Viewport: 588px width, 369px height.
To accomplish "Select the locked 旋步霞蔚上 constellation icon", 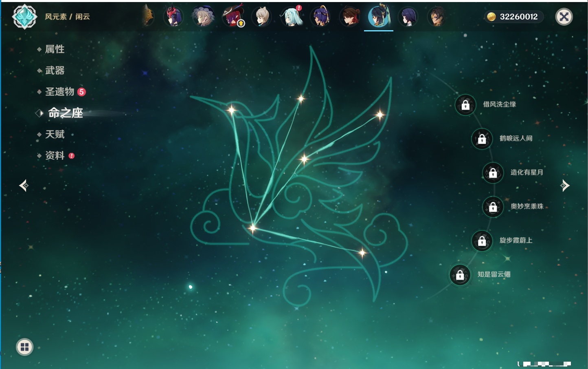I will 482,241.
